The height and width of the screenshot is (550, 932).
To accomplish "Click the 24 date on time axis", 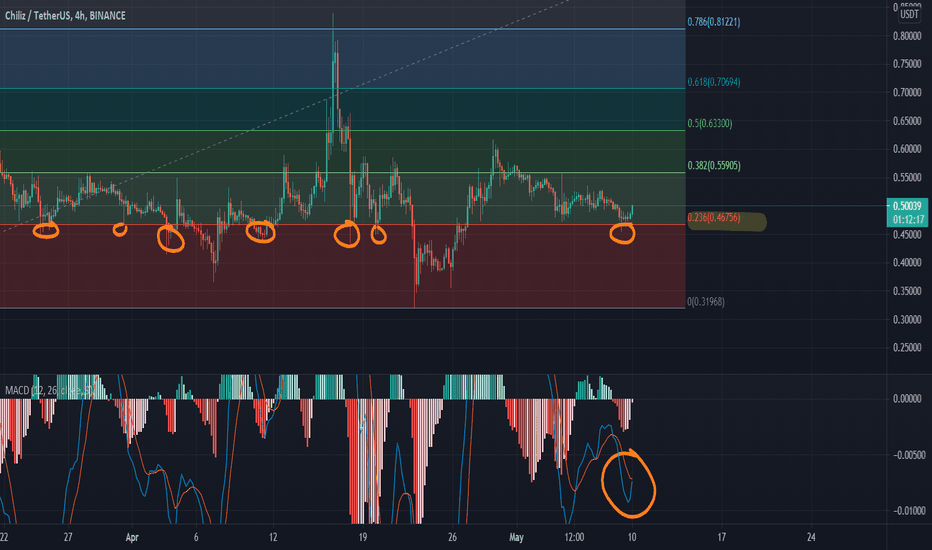I will point(811,538).
